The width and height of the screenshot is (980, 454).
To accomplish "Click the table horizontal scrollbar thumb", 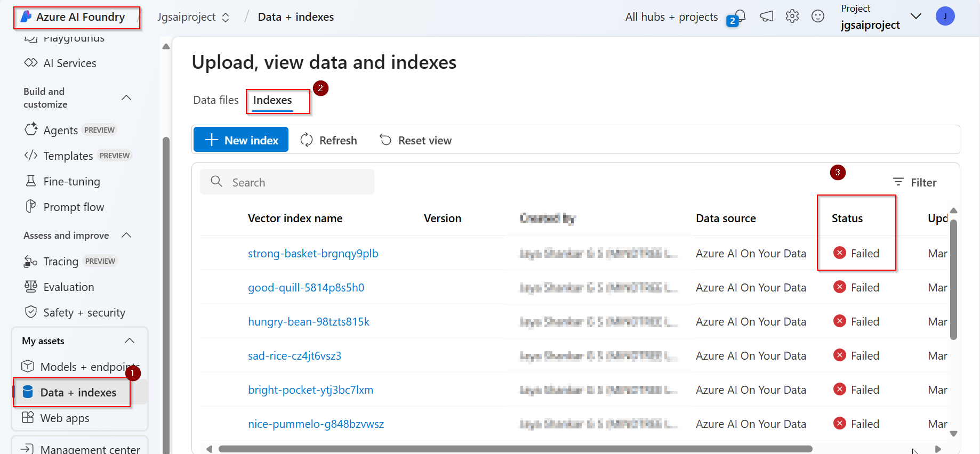I will pyautogui.click(x=515, y=449).
